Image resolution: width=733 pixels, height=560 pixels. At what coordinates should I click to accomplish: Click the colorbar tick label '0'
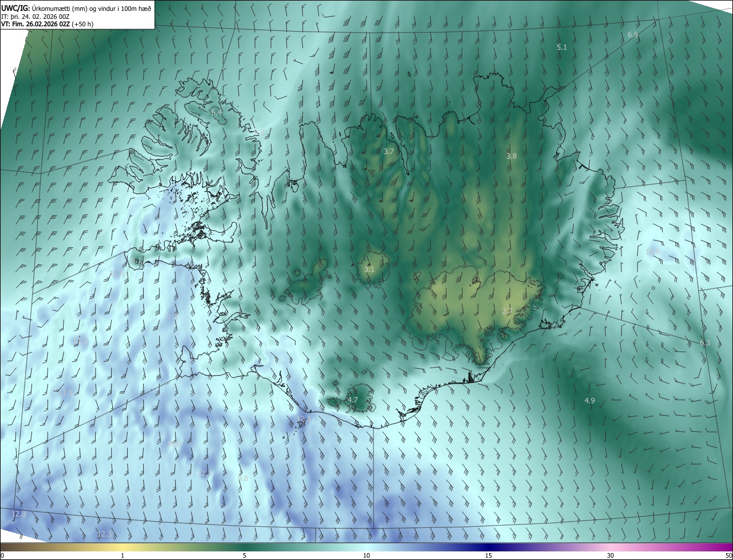click(2, 556)
